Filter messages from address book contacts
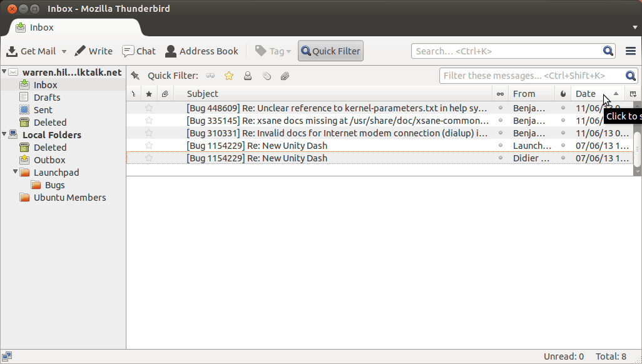The width and height of the screenshot is (642, 364). (x=248, y=76)
